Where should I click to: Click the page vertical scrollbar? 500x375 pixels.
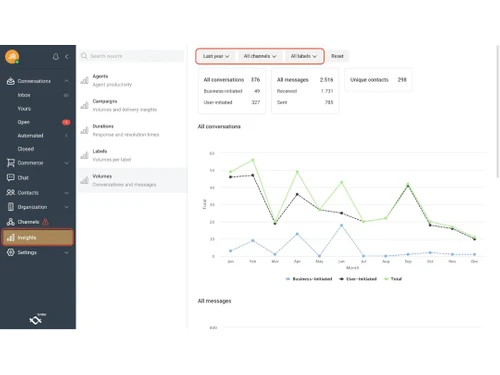tap(498, 113)
